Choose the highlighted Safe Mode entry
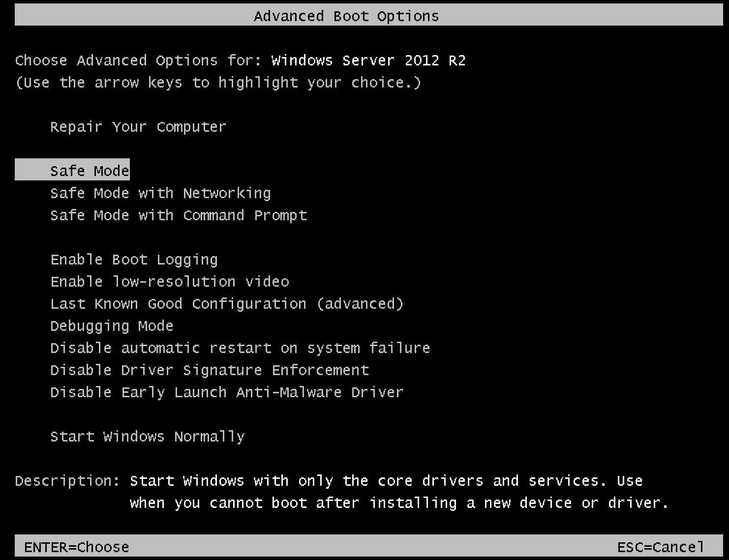 (90, 171)
